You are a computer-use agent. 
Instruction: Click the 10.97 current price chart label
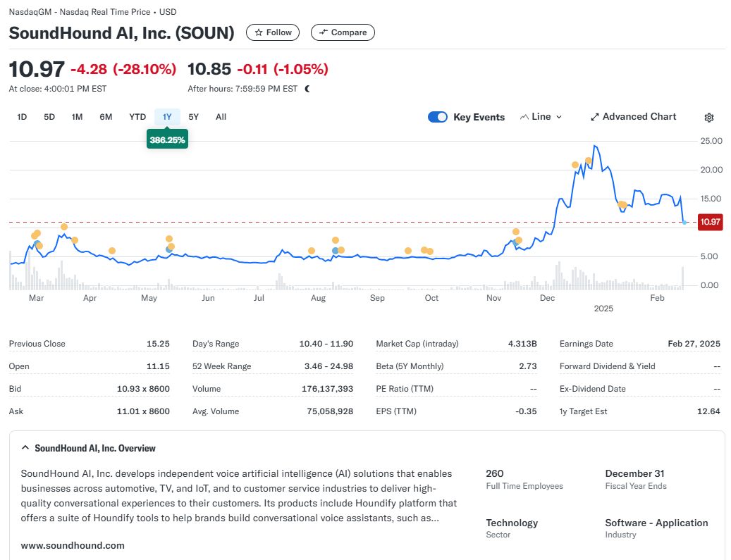point(710,222)
